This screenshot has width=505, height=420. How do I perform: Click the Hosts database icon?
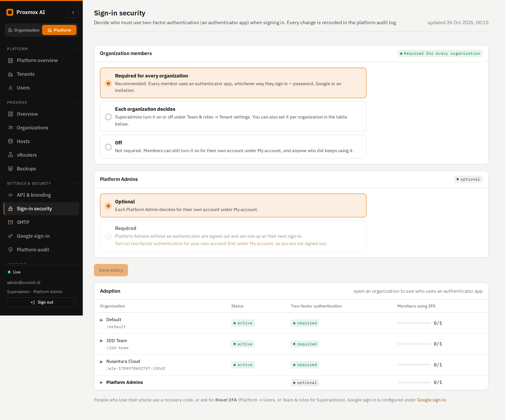(x=10, y=142)
